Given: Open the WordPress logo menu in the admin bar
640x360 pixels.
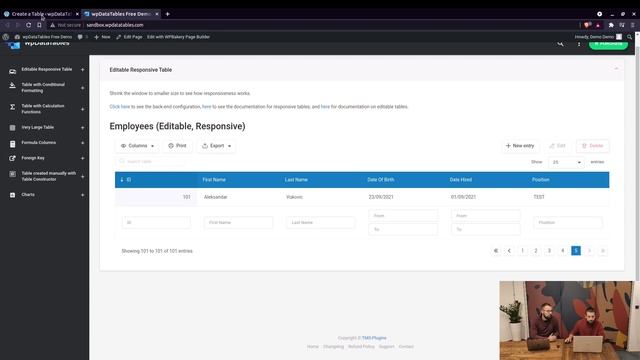Looking at the screenshot, I should point(5,37).
